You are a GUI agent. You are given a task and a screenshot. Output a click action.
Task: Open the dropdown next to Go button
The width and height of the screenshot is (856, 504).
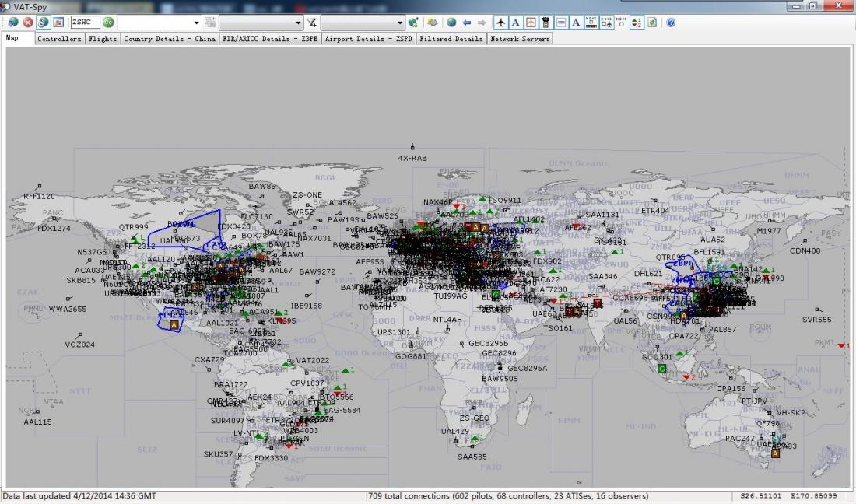[x=158, y=23]
